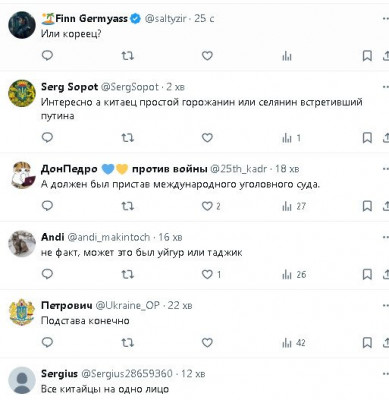The width and height of the screenshot is (389, 400).
Task: Open the @SergSopot profile handle
Action: pyautogui.click(x=130, y=87)
